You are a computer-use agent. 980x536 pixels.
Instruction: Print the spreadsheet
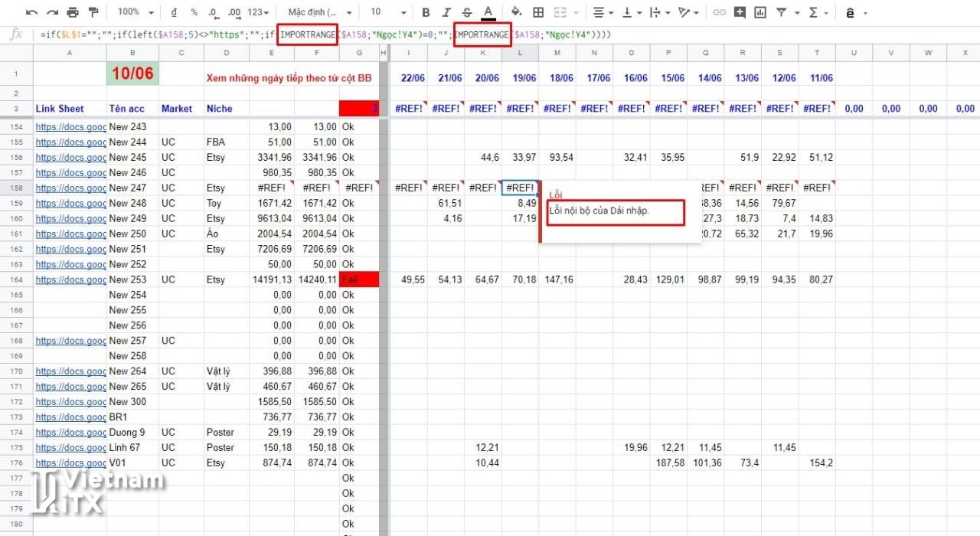pos(73,12)
